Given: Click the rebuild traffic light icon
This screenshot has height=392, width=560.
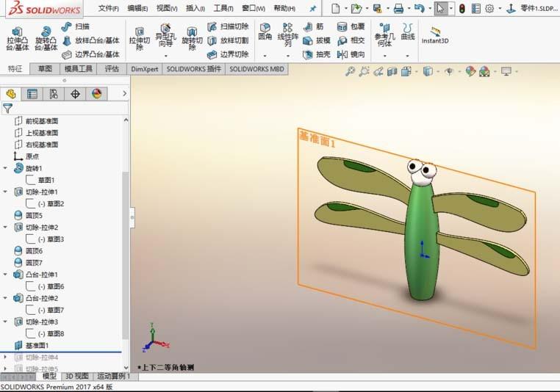Looking at the screenshot, I should (x=462, y=8).
